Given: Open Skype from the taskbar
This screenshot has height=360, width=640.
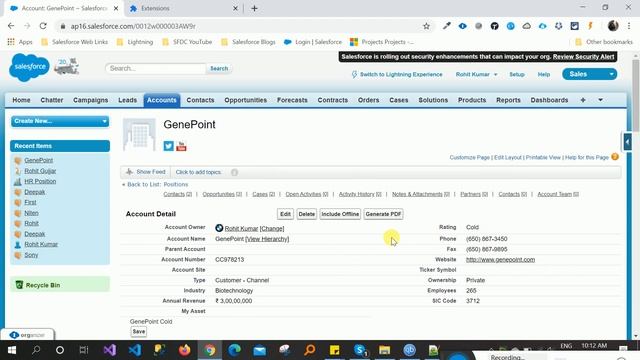Looking at the screenshot, I should pos(360,350).
